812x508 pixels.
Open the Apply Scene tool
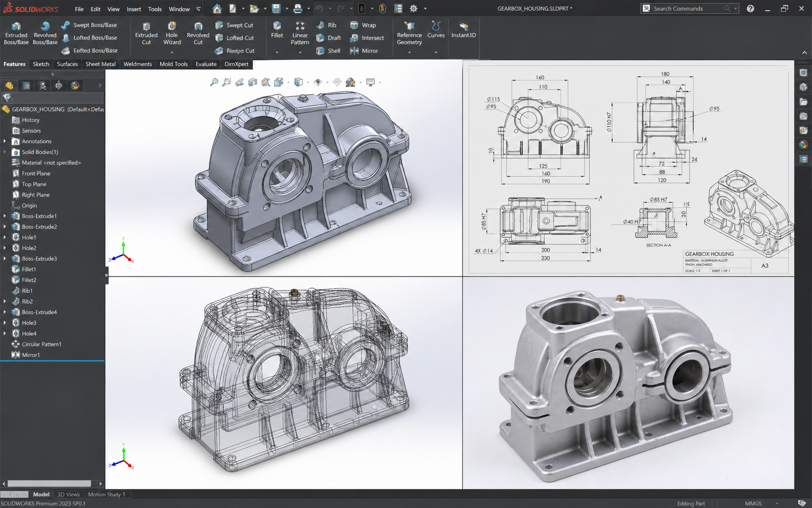pyautogui.click(x=351, y=82)
